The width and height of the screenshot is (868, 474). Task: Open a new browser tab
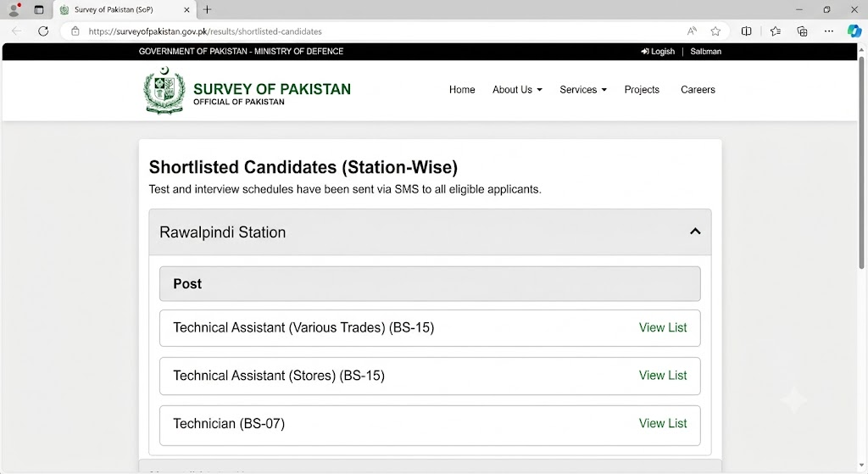point(207,9)
